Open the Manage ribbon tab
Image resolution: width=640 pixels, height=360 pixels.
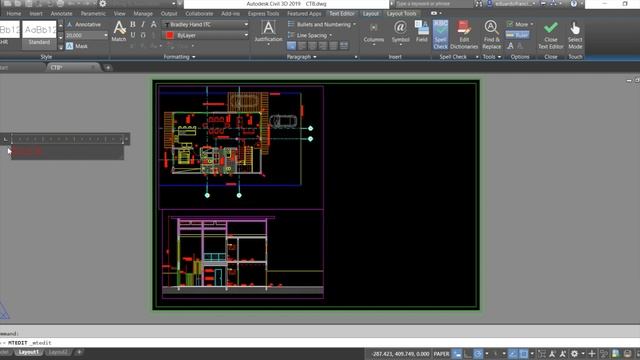click(x=143, y=13)
